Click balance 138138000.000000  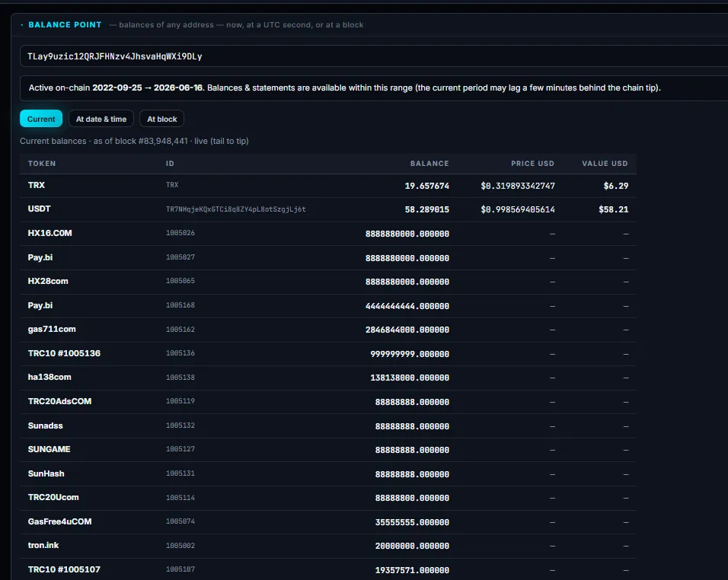point(410,378)
